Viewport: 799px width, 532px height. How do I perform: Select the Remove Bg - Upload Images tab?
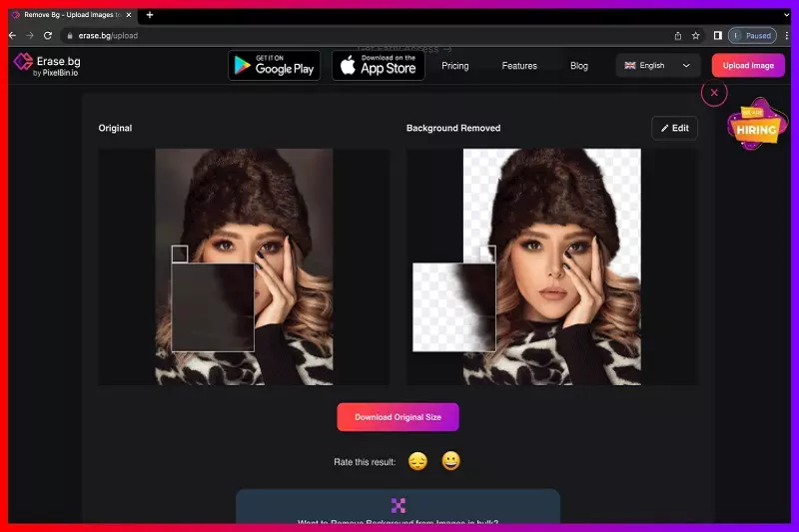click(x=71, y=15)
